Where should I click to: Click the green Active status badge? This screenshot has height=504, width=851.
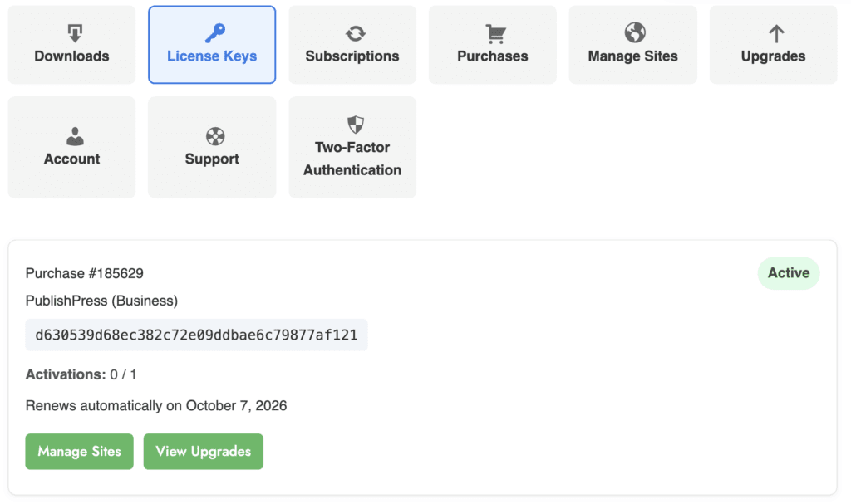788,273
